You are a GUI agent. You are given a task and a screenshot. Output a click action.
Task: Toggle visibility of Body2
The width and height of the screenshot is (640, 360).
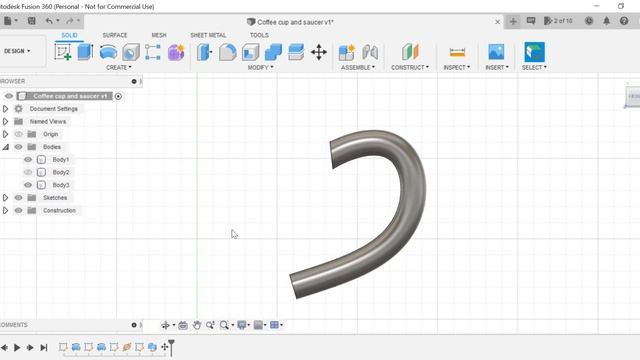point(28,172)
